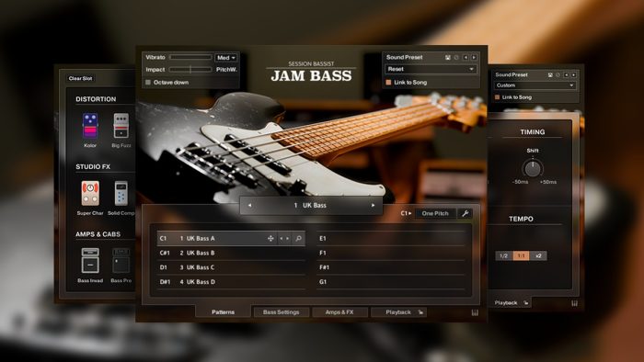Viewport: 644px width, 362px height.
Task: Select pattern 4 UK Bass D
Action: (x=231, y=282)
